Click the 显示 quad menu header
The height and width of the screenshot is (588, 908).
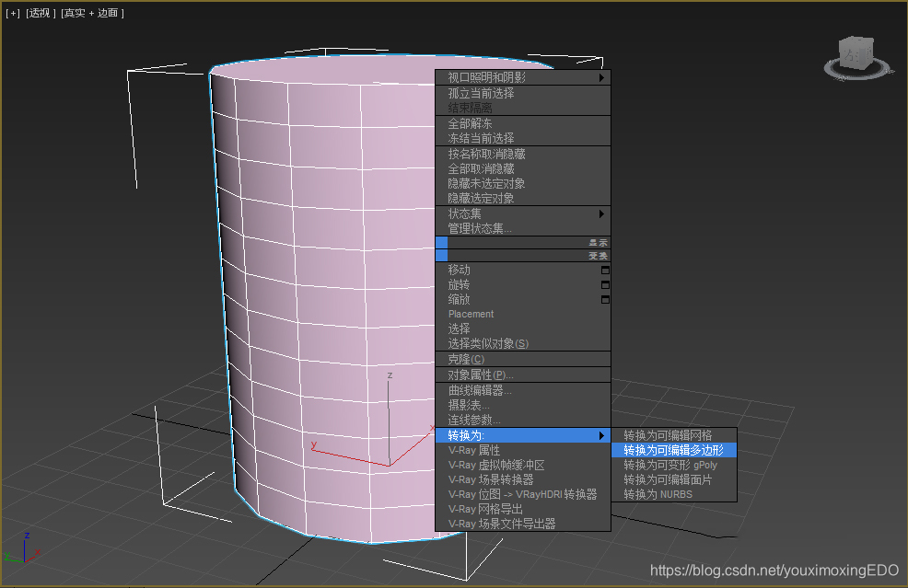tap(523, 243)
